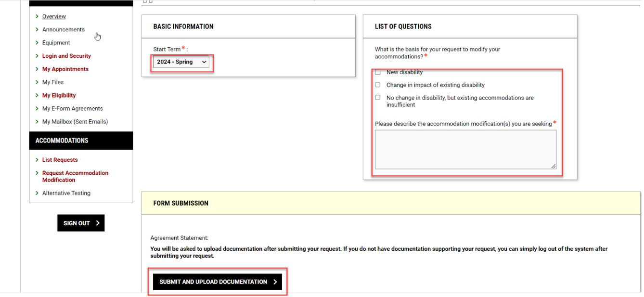
Task: Open Announcements in the sidebar
Action: pos(63,29)
